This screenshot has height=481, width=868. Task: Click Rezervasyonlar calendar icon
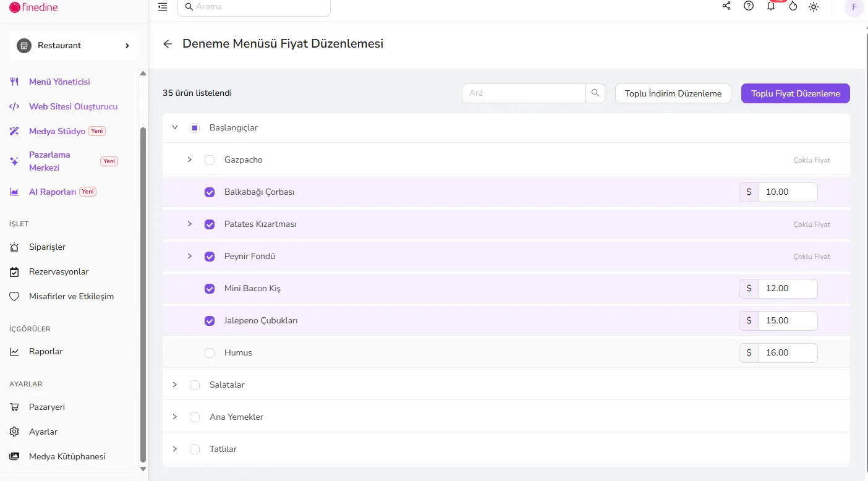coord(14,272)
